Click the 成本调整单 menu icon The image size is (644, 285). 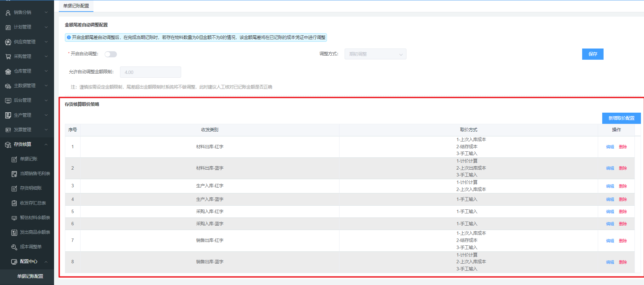[14, 247]
